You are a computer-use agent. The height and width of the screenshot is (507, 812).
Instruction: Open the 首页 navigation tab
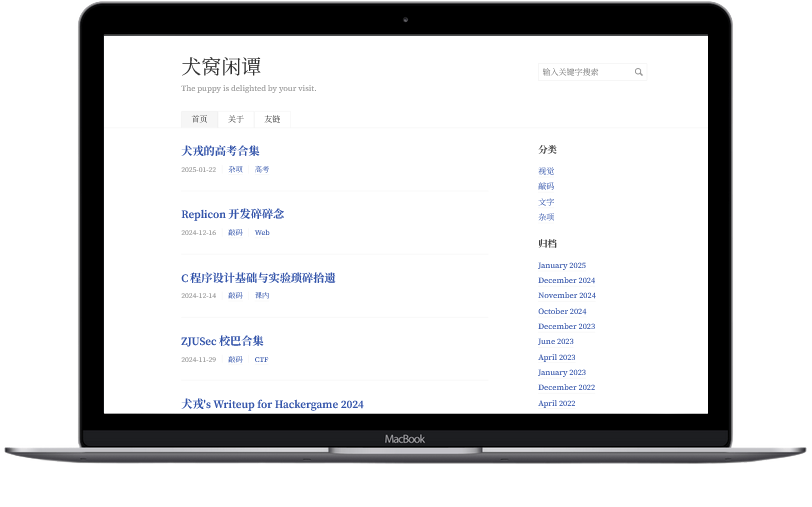199,119
